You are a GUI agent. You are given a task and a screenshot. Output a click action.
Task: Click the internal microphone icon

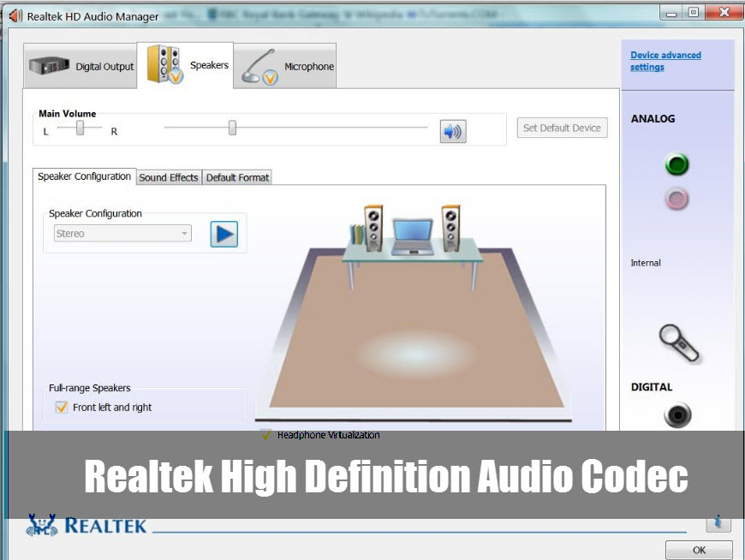click(678, 343)
